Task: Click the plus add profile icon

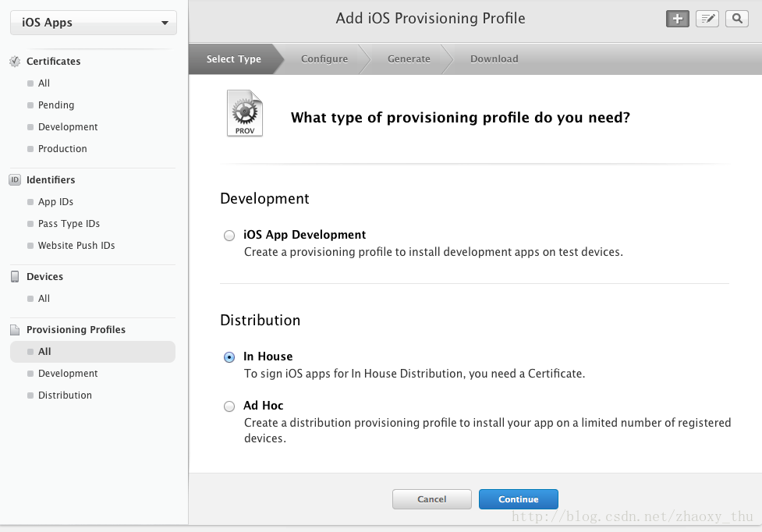Action: coord(678,19)
